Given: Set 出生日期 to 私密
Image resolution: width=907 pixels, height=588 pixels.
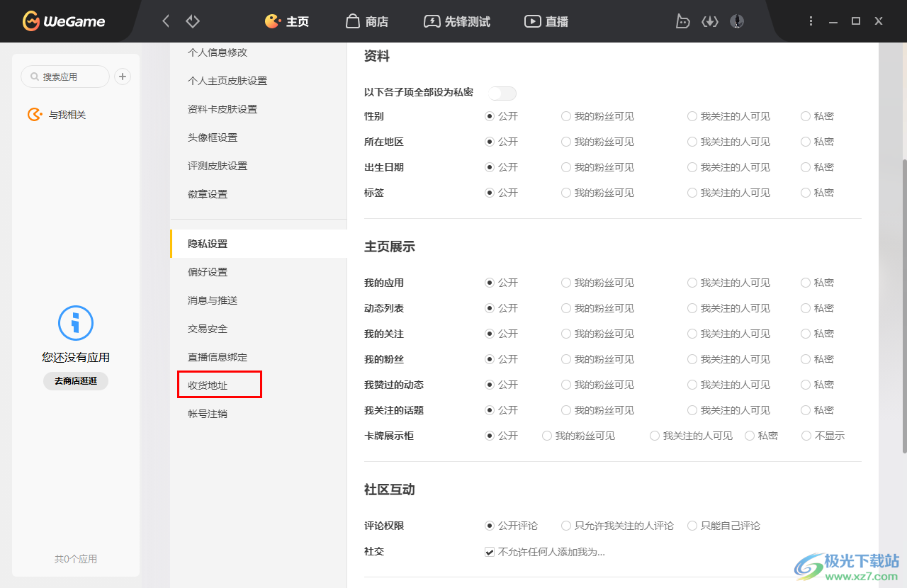Looking at the screenshot, I should (806, 167).
